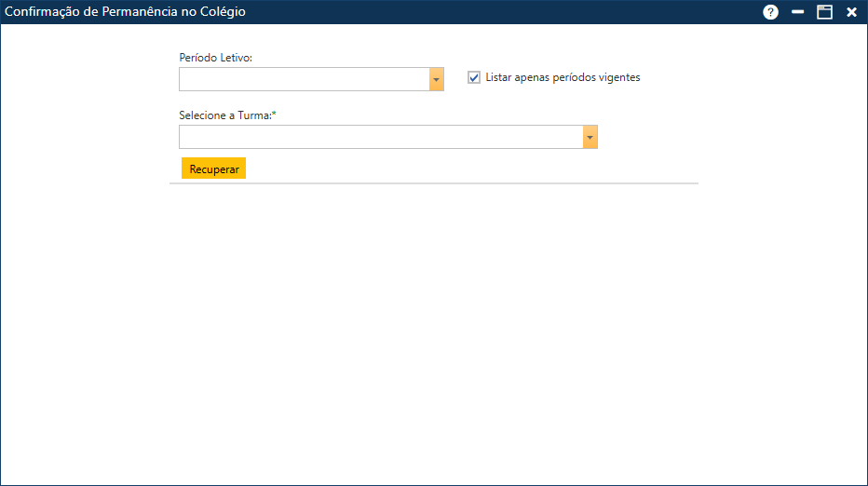Click the horizontal separator line under Recuperar
Viewport: 868px width, 486px height.
[x=433, y=183]
